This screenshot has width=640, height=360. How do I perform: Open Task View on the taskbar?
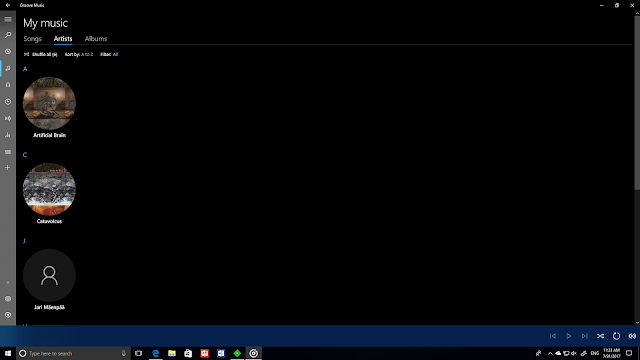click(x=139, y=353)
